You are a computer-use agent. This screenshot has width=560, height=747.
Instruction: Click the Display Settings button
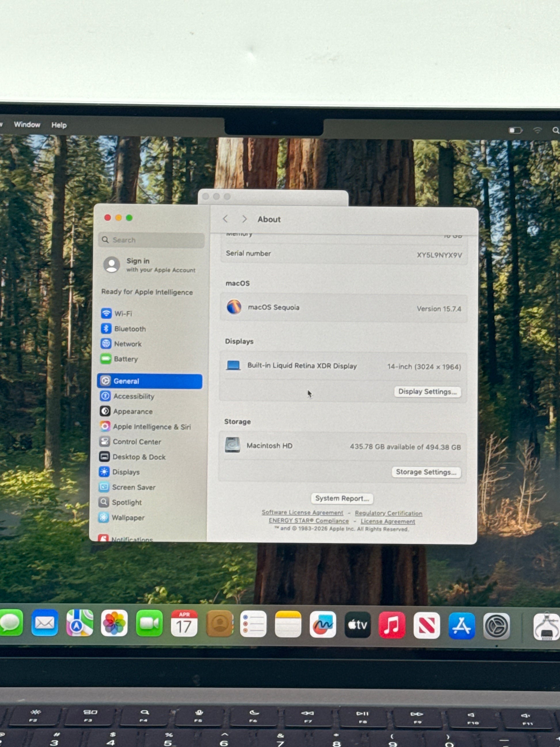427,392
